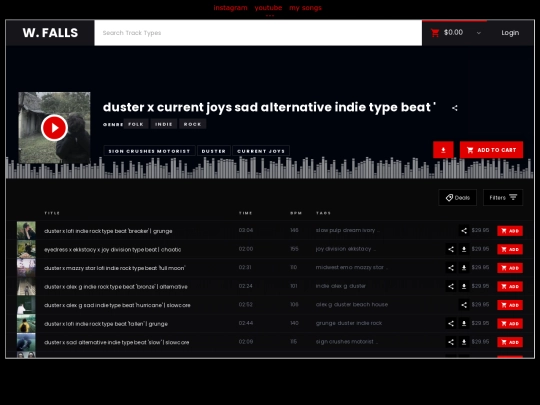Open the youtube link at top
Image resolution: width=540 pixels, height=405 pixels.
[x=268, y=8]
